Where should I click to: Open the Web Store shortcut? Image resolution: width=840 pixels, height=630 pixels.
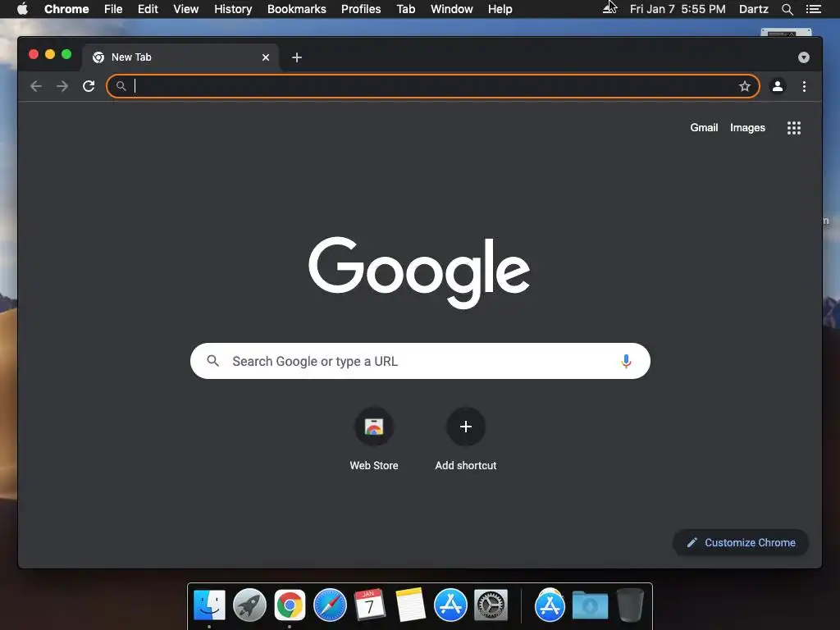(374, 440)
